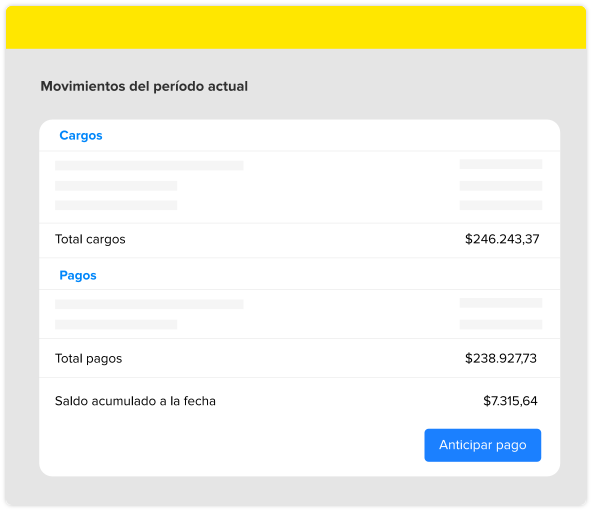Open the Cargos section header
Viewport: 592px width, 511px height.
pyautogui.click(x=81, y=136)
